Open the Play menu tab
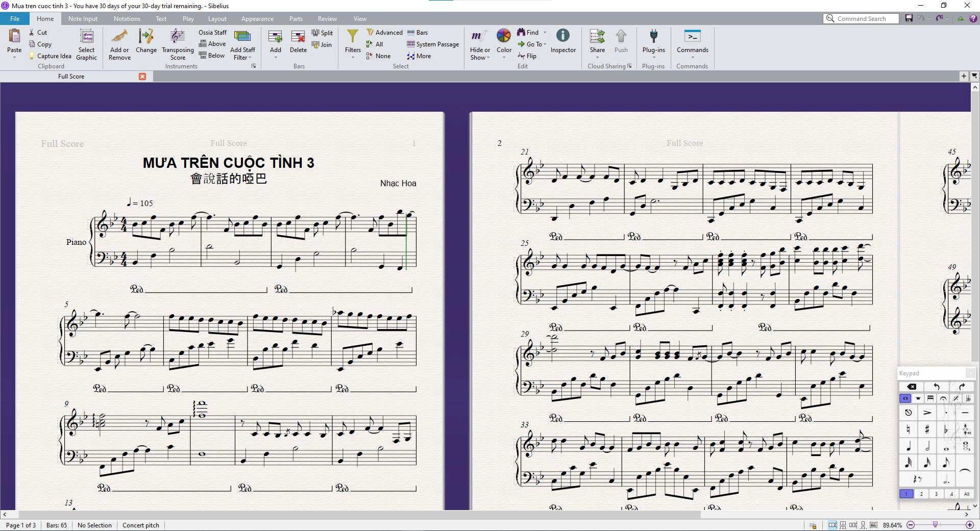The height and width of the screenshot is (531, 980). (188, 18)
